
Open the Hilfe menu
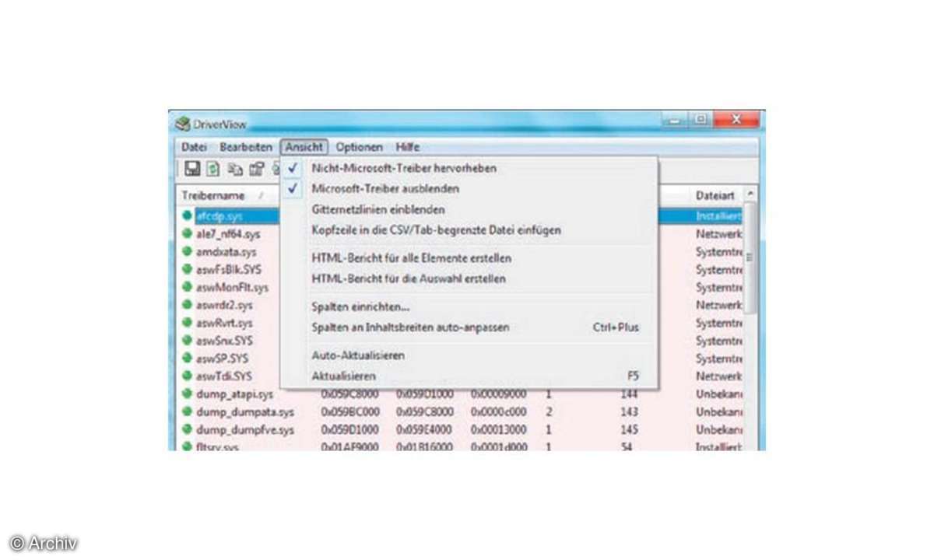407,146
